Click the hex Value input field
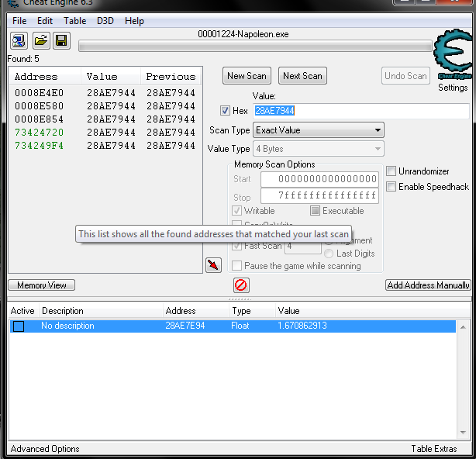Viewport: 476px width, 459px height. [361, 111]
